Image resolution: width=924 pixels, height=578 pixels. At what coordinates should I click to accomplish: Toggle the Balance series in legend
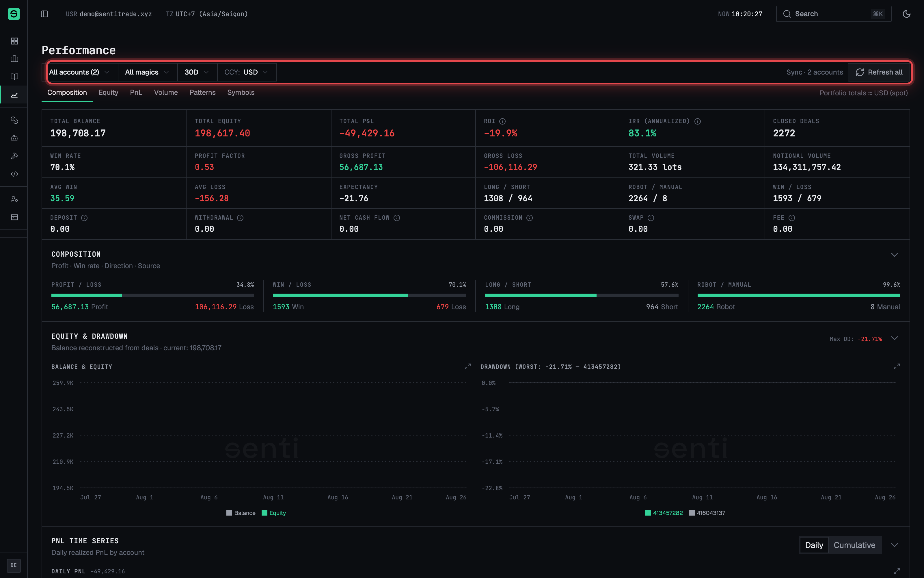pyautogui.click(x=241, y=513)
